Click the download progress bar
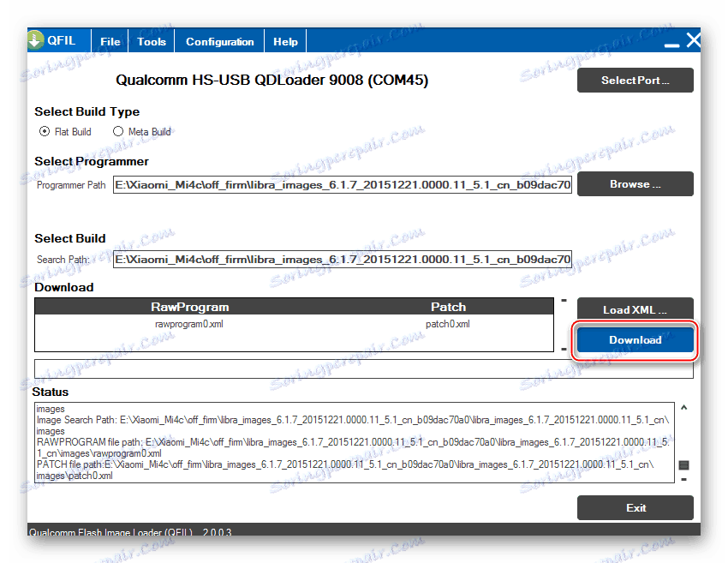The height and width of the screenshot is (563, 728). click(363, 368)
